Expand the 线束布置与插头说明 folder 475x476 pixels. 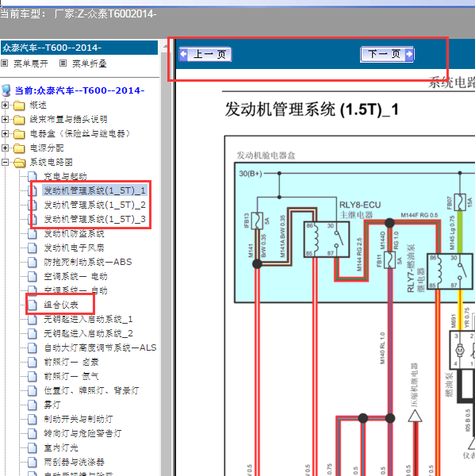coord(5,119)
